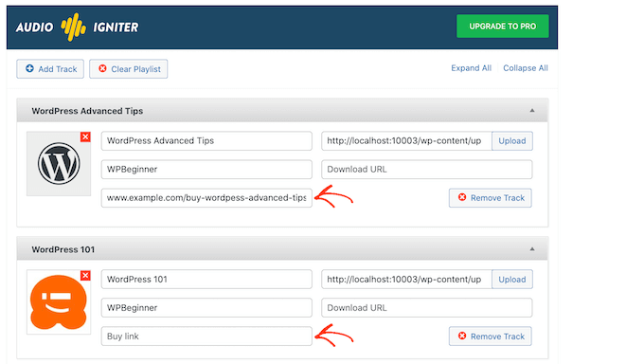This screenshot has height=364, width=644.
Task: Click Remove Track for WordPress 101
Action: (491, 336)
